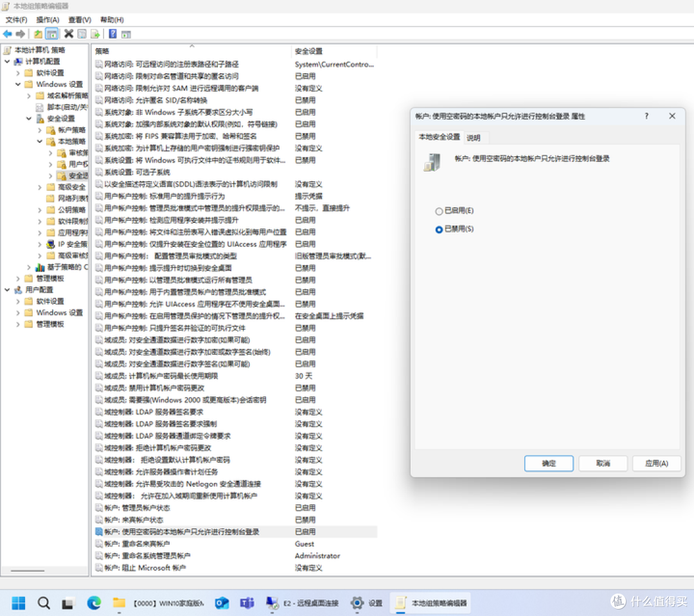Select the 本地安全设置 tab

[440, 137]
